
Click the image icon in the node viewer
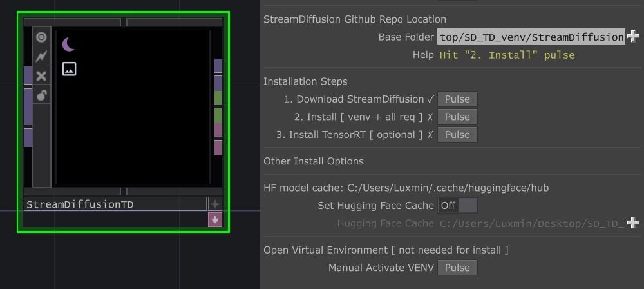pyautogui.click(x=69, y=69)
